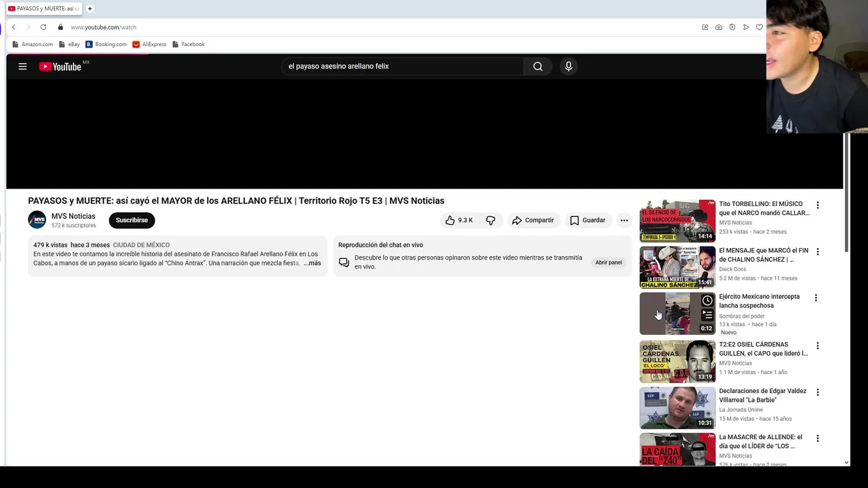
Task: Open Edgar Valdez Villarreal declarations video title
Action: point(763,395)
